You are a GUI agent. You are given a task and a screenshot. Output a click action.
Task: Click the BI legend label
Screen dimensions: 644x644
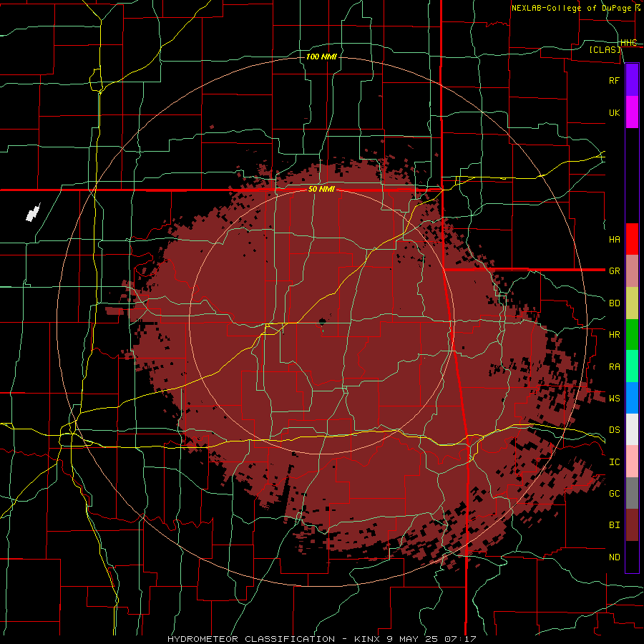614,525
